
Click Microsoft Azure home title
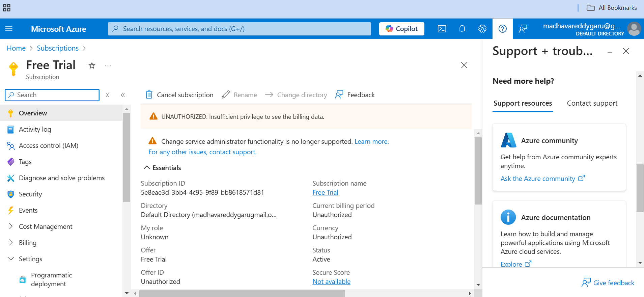[58, 29]
